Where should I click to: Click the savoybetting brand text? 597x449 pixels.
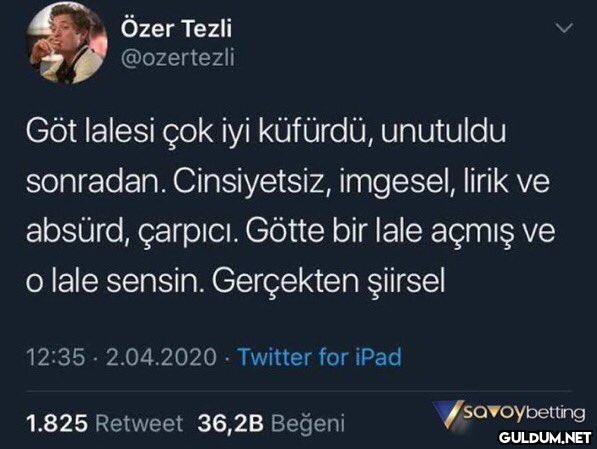[523, 414]
